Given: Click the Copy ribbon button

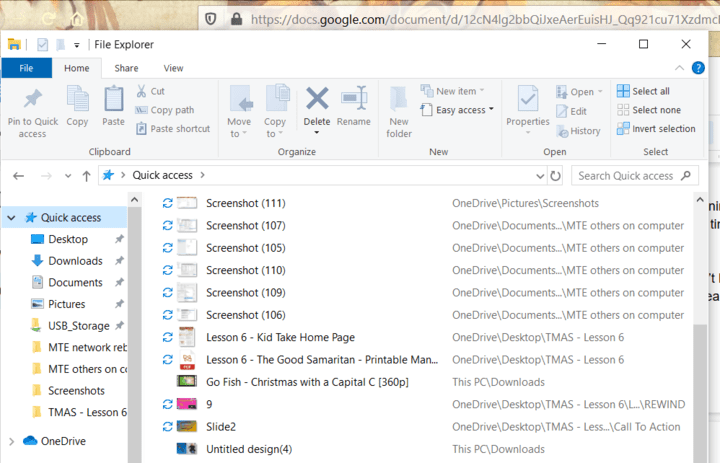Looking at the screenshot, I should [x=77, y=106].
